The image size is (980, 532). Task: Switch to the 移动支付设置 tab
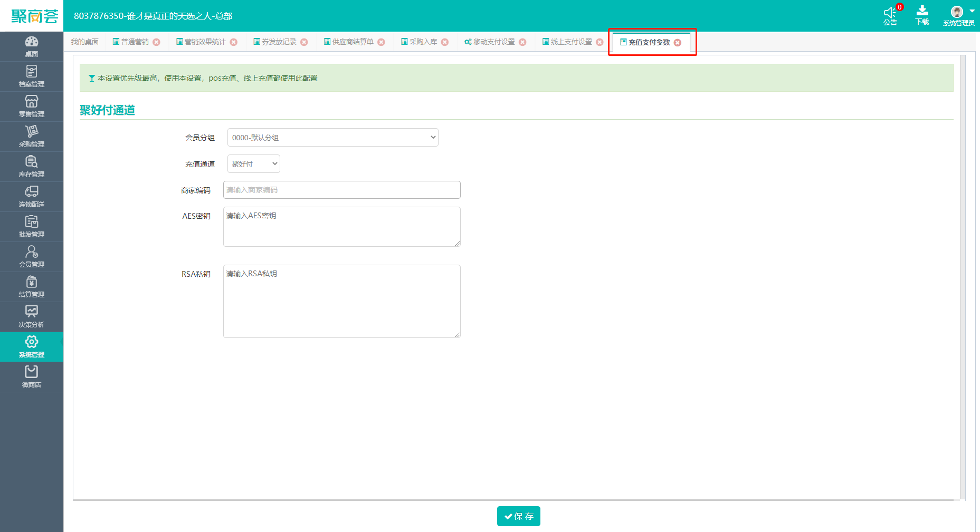click(x=490, y=42)
